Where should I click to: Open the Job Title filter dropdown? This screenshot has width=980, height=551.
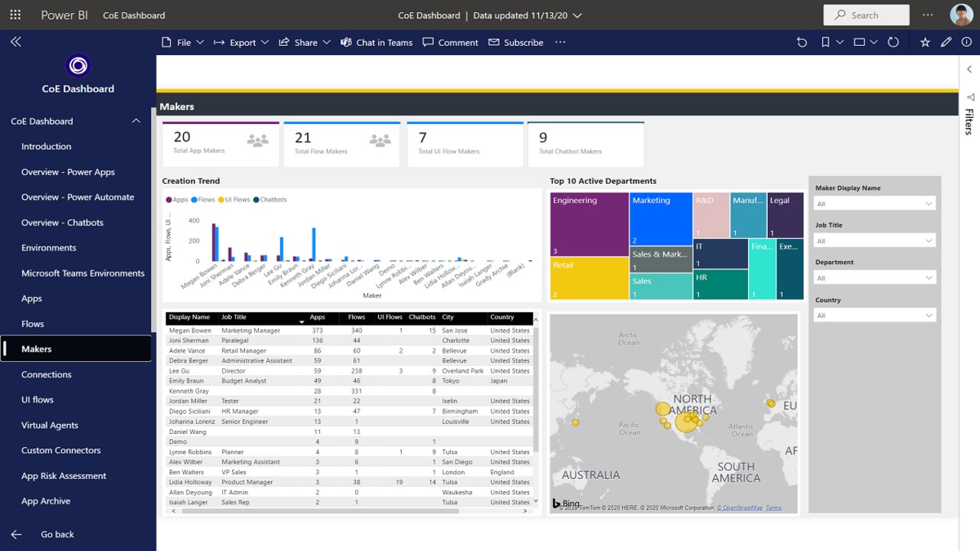874,241
